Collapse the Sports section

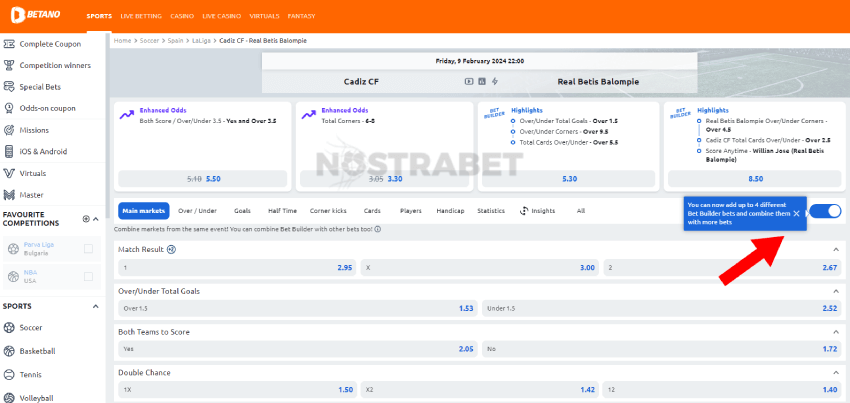pos(96,306)
